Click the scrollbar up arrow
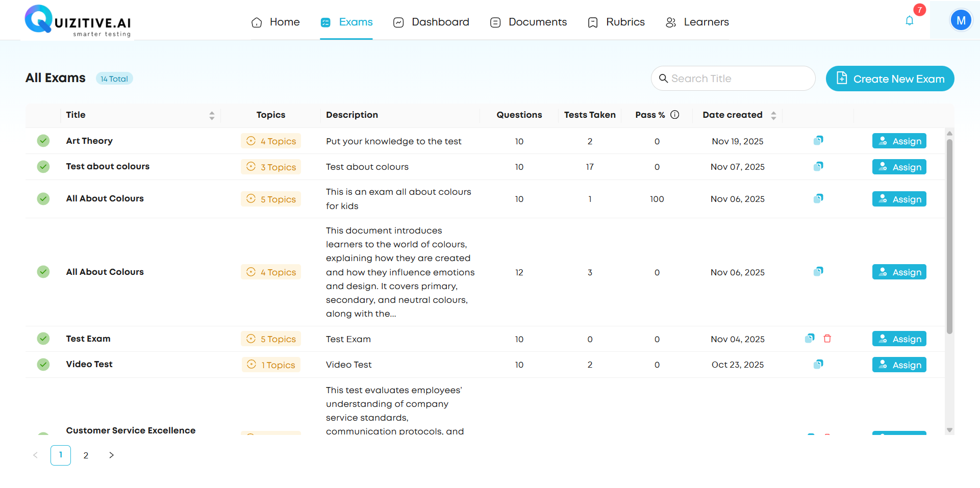 [x=949, y=133]
